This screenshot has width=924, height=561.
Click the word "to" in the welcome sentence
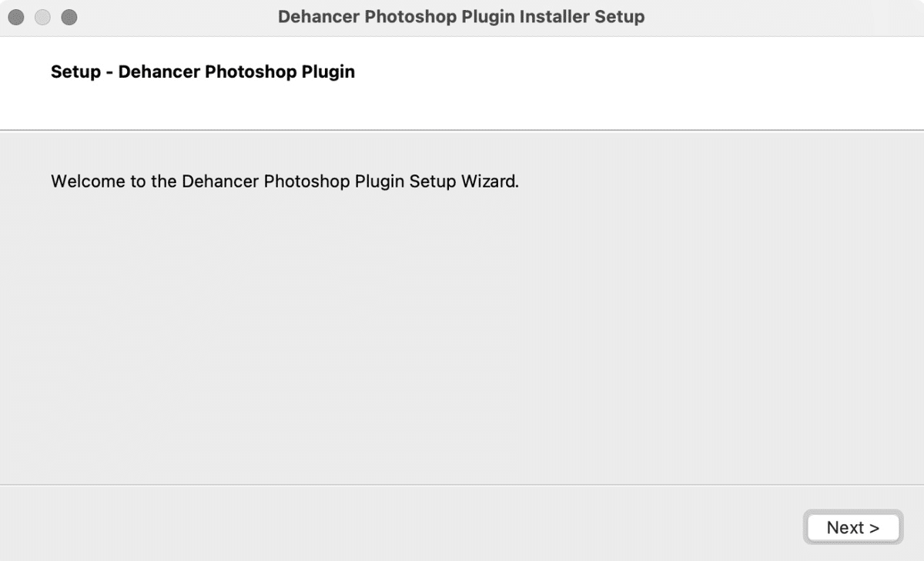click(137, 182)
